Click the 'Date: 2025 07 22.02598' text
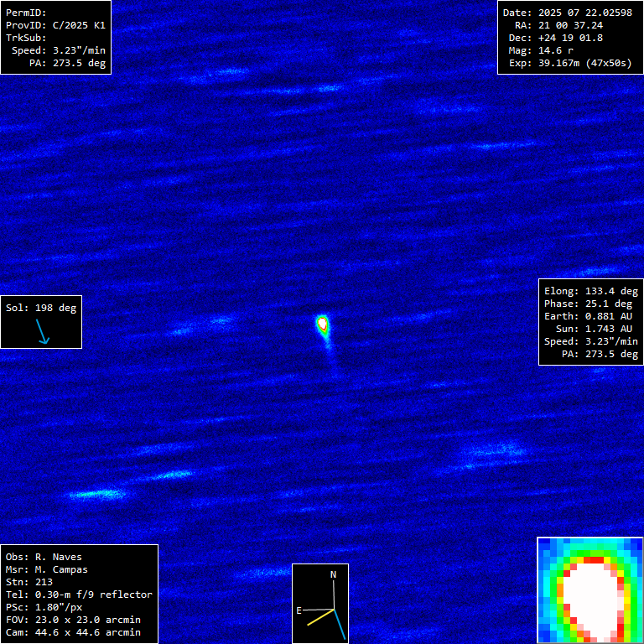Image resolution: width=644 pixels, height=644 pixels. pos(568,13)
